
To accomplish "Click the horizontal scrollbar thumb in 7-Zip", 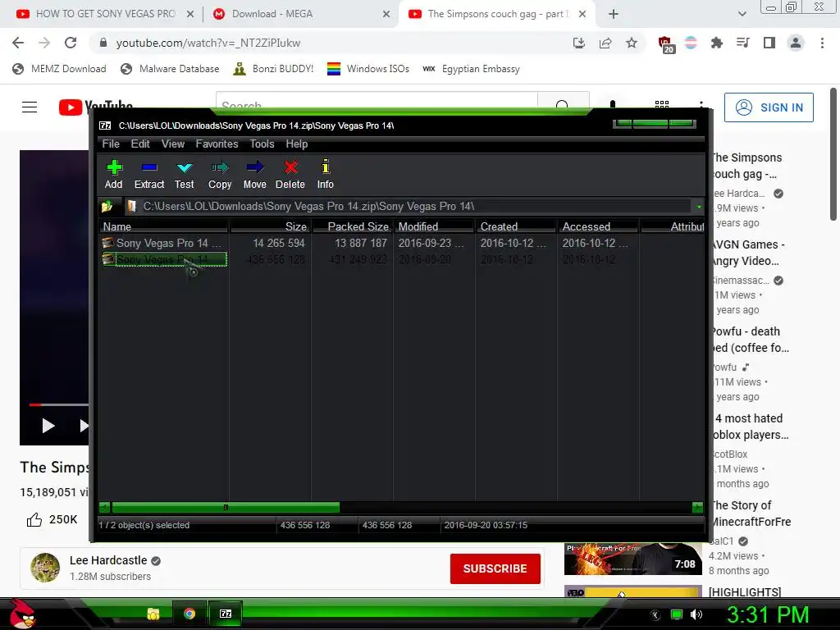I will click(226, 507).
